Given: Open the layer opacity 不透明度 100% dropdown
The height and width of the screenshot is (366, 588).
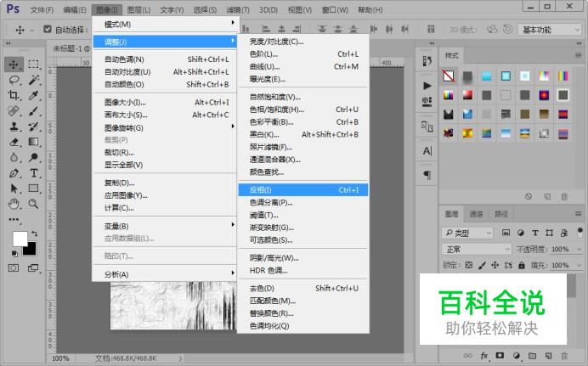Looking at the screenshot, I should pyautogui.click(x=579, y=249).
